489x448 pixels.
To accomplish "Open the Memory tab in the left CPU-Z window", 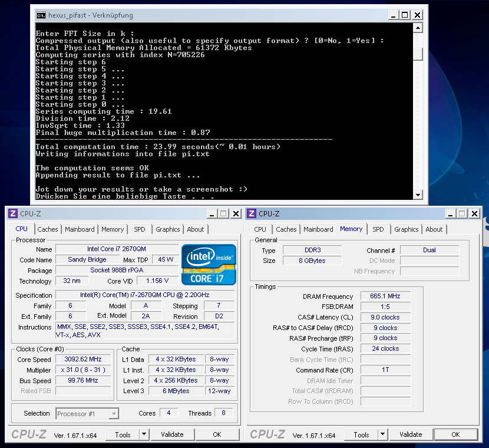I will tap(113, 229).
